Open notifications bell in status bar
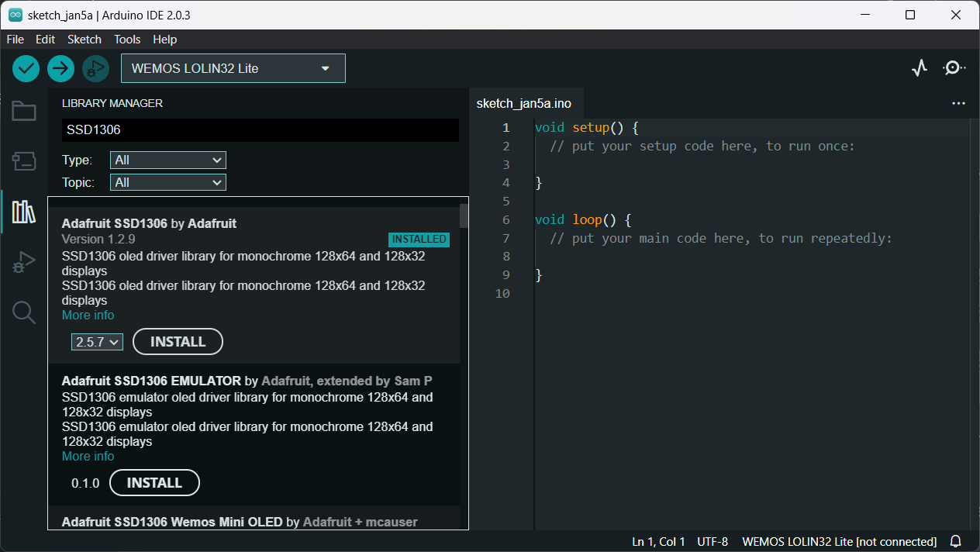The height and width of the screenshot is (552, 980). coord(956,541)
